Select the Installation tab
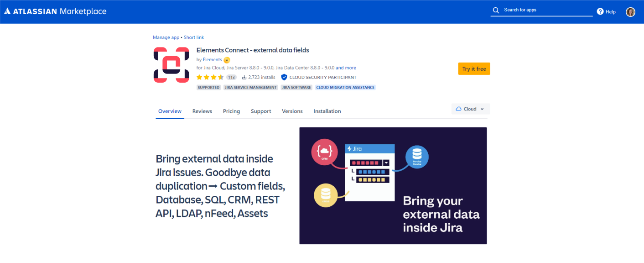 coord(327,111)
